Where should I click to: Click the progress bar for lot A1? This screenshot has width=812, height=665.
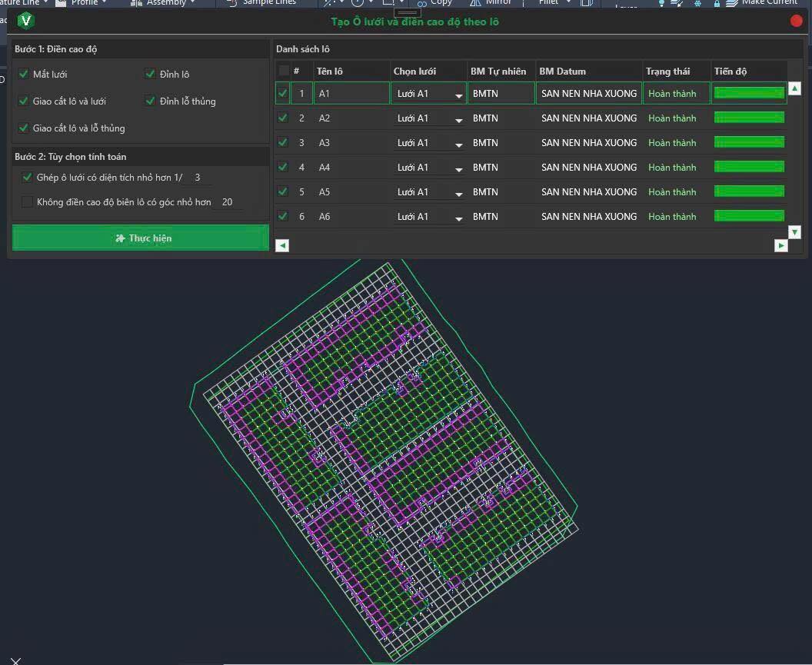(x=750, y=93)
